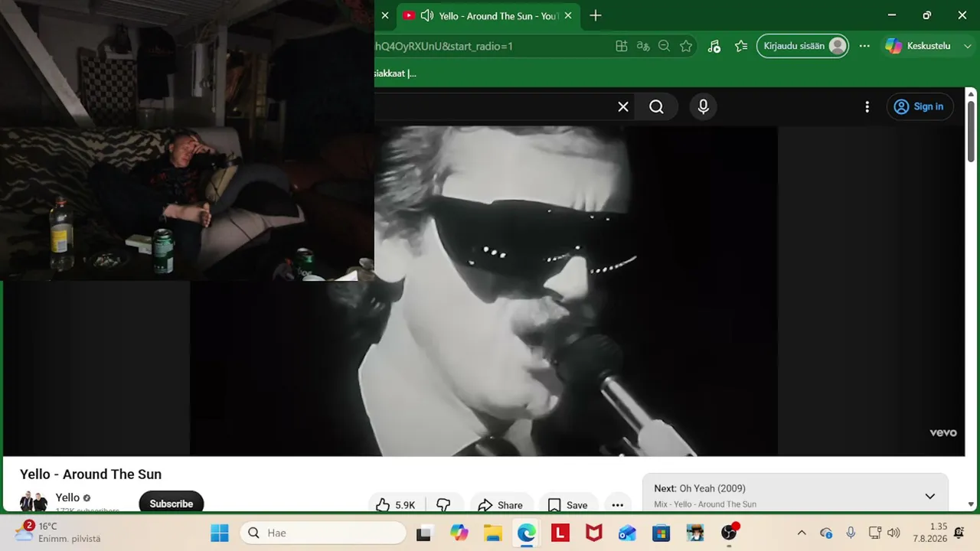Click the microphone tray icon

[851, 533]
